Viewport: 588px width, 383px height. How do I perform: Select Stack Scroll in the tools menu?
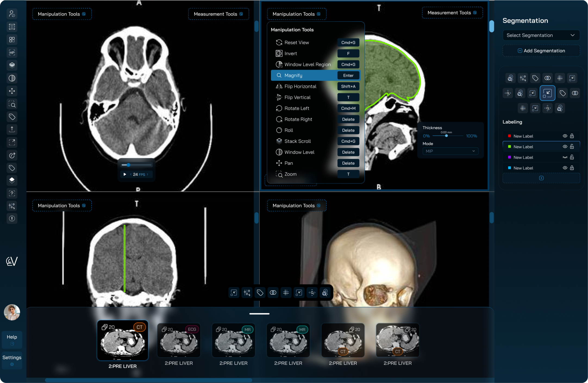[298, 141]
